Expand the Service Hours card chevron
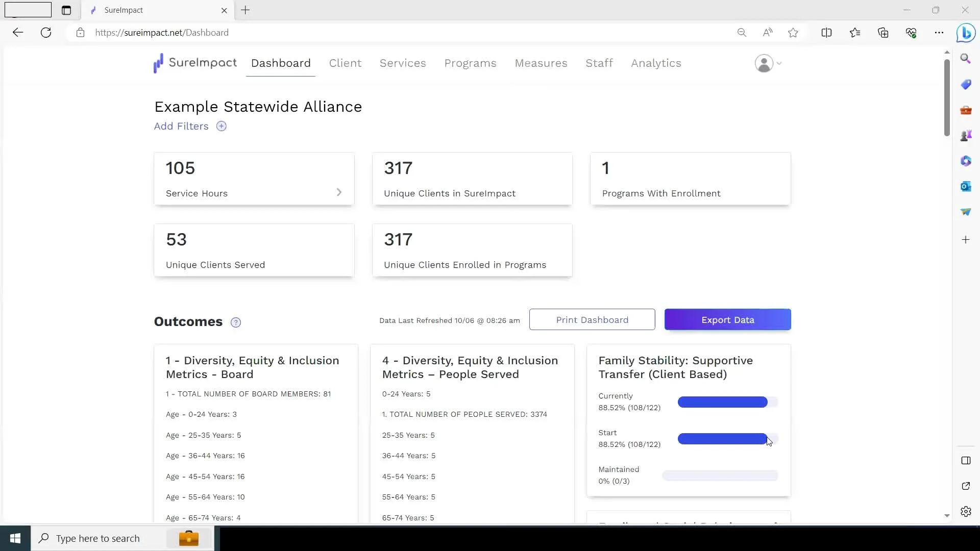Screen dimensions: 980x551 (x=339, y=192)
